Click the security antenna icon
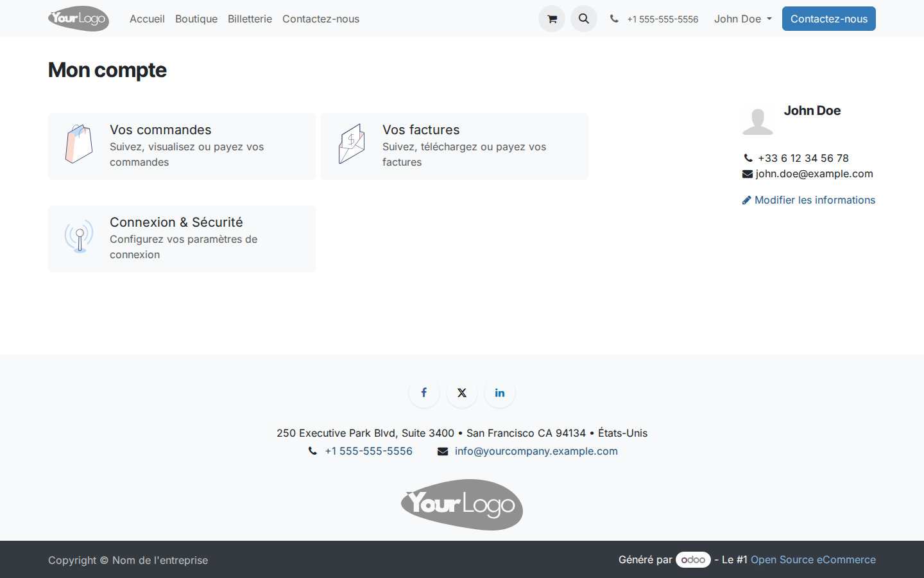The image size is (924, 578). [79, 236]
